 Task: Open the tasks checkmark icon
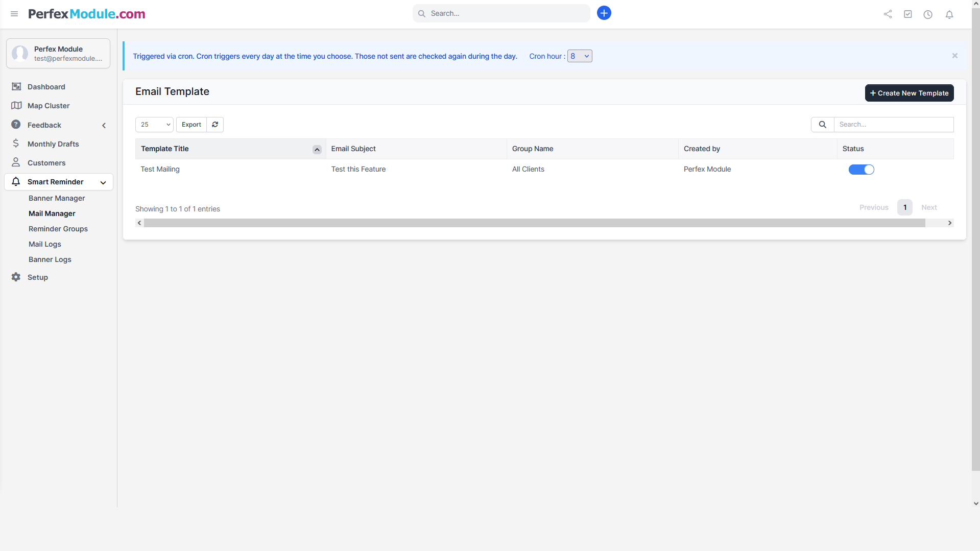coord(907,14)
